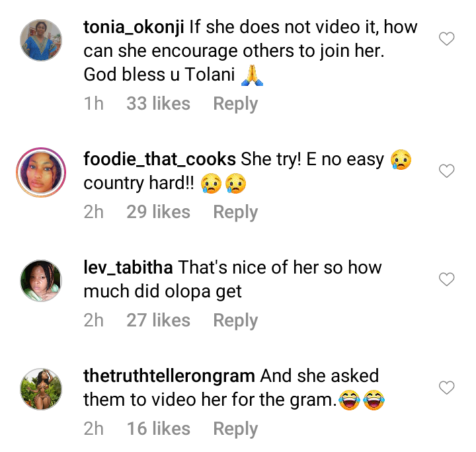Reply to foodie_that_cooks' comment
This screenshot has width=476, height=452.
tap(235, 212)
